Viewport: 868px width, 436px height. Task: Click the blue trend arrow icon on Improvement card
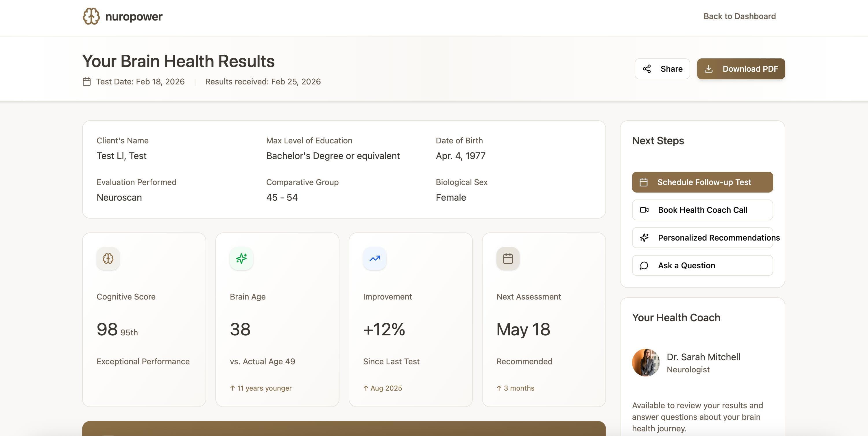coord(374,259)
